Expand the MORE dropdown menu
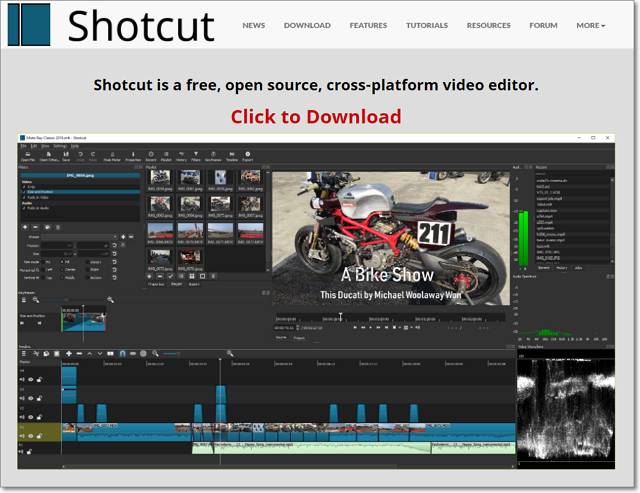This screenshot has width=640, height=493. pos(590,26)
